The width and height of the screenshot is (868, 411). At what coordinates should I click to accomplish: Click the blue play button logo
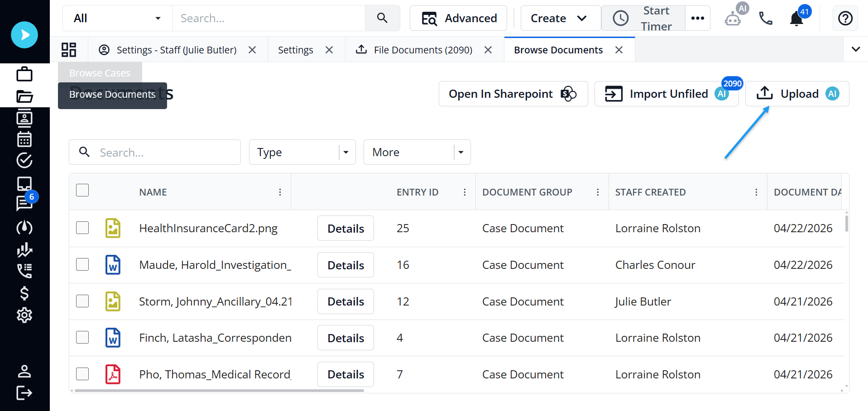point(24,35)
